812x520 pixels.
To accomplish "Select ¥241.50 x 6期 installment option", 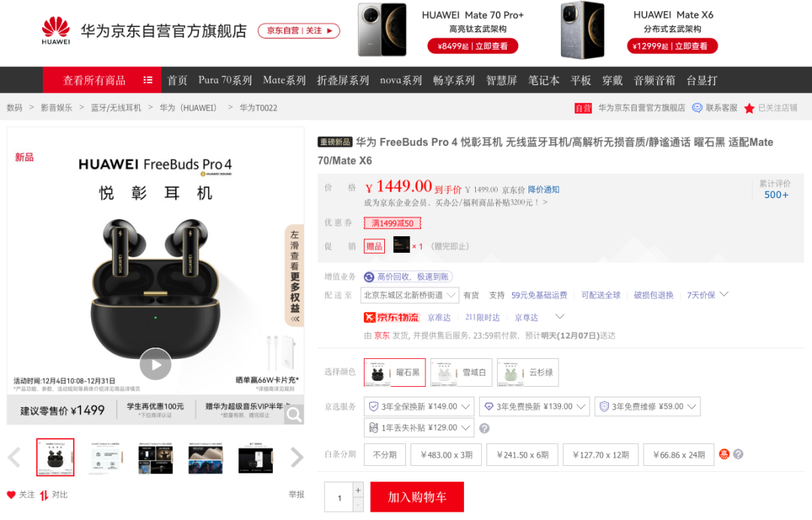I will 523,455.
